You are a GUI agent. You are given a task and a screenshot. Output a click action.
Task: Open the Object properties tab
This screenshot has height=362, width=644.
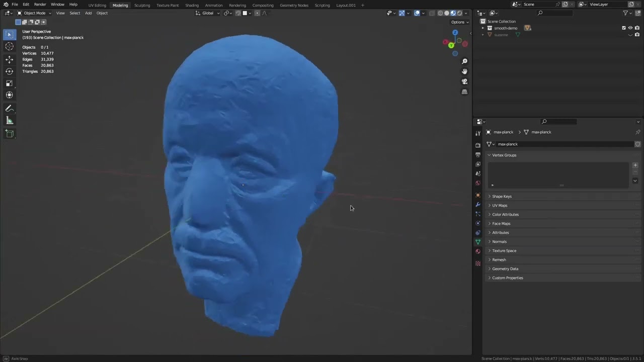coord(478,195)
